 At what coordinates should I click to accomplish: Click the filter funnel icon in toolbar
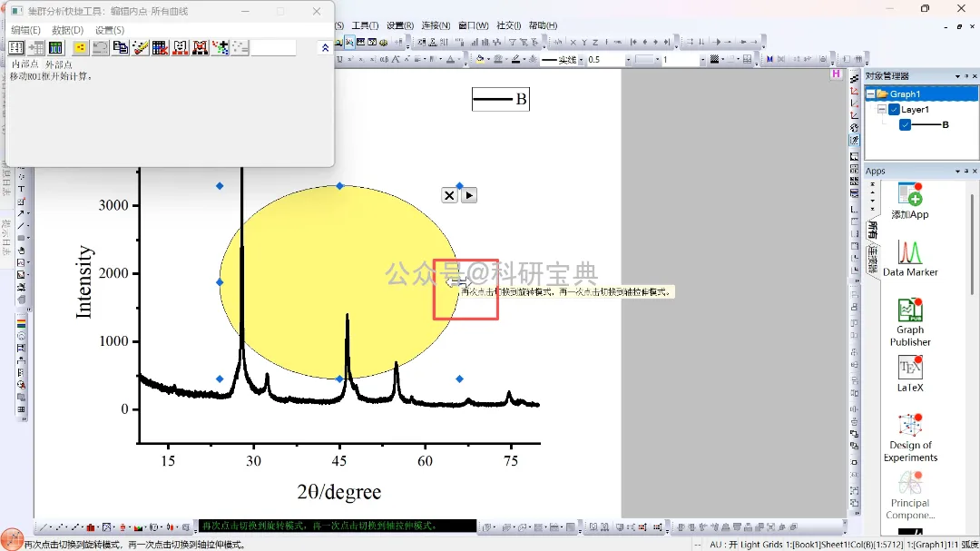[x=513, y=43]
